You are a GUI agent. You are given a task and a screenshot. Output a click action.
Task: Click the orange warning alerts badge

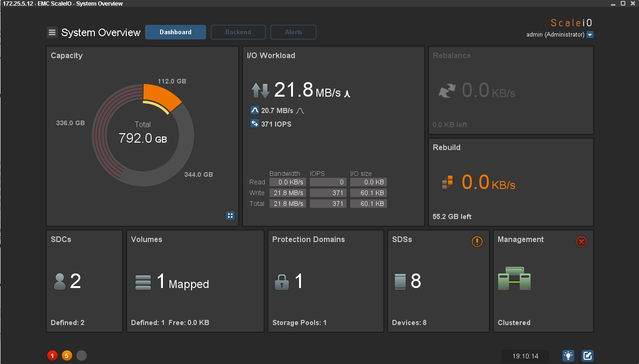pyautogui.click(x=67, y=356)
